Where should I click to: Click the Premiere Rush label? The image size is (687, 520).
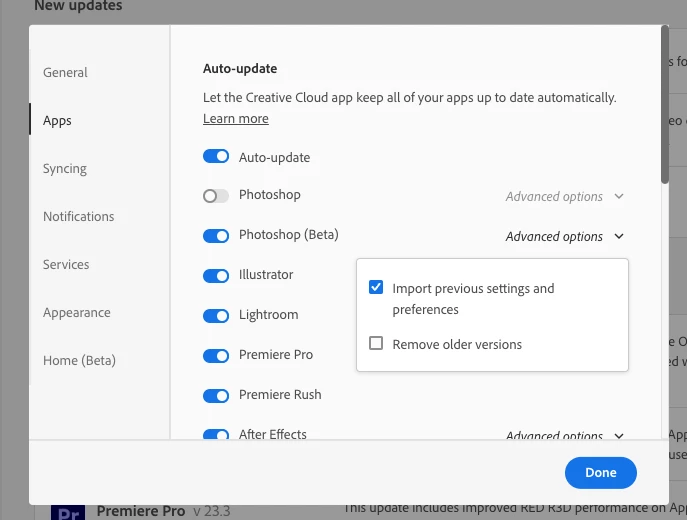pyautogui.click(x=280, y=395)
